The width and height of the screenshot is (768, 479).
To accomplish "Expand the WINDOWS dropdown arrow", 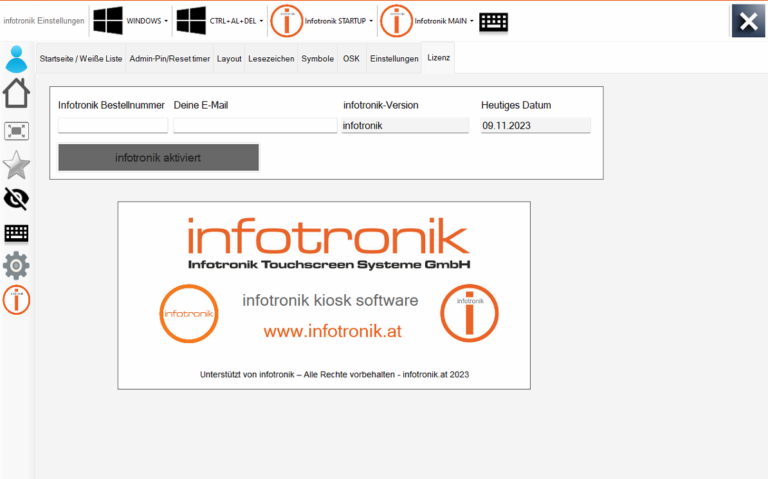I will point(166,21).
